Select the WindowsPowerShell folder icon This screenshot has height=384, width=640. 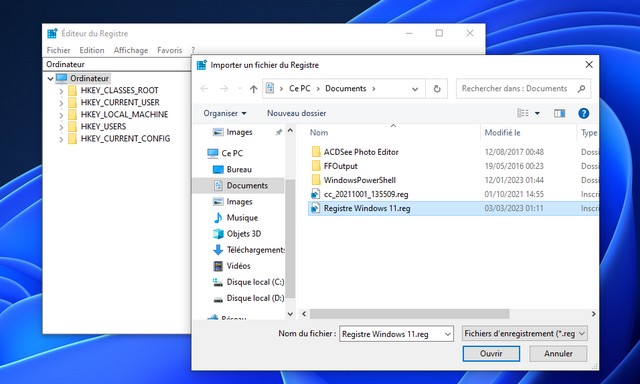click(316, 180)
